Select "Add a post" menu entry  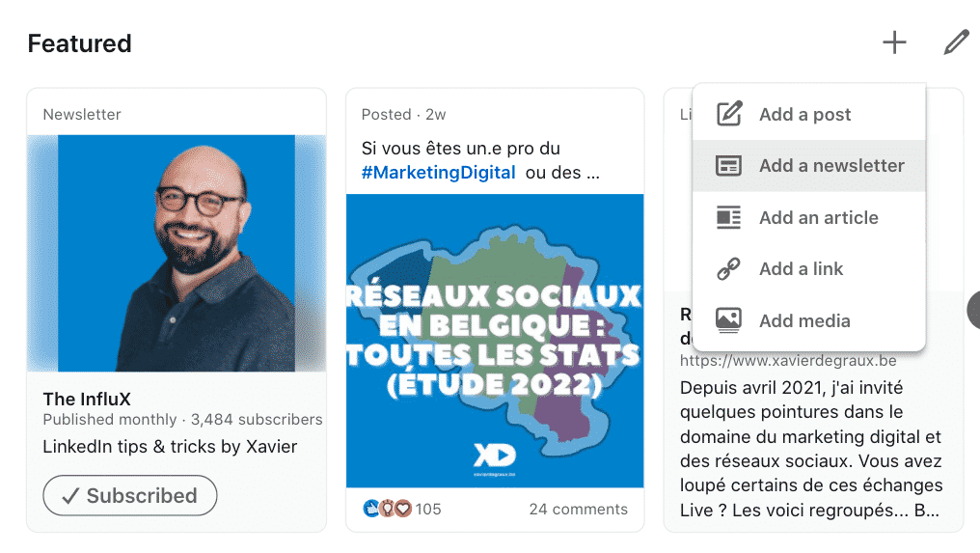tap(805, 115)
